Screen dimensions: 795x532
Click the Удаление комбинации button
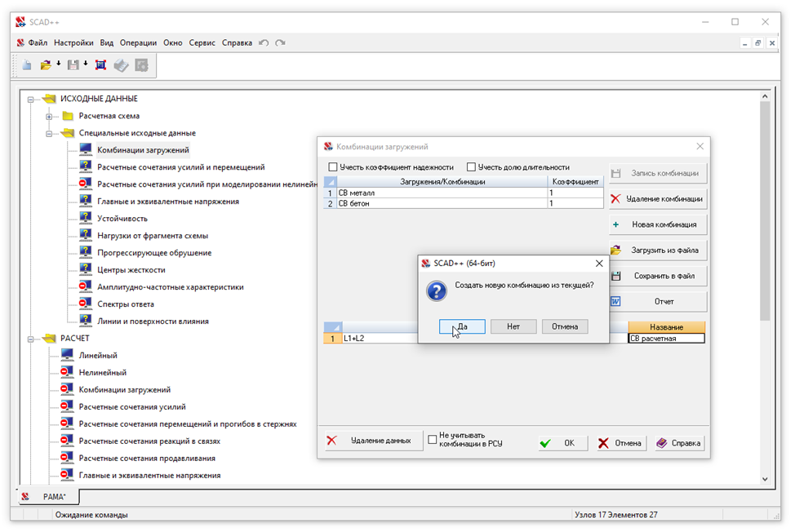658,198
